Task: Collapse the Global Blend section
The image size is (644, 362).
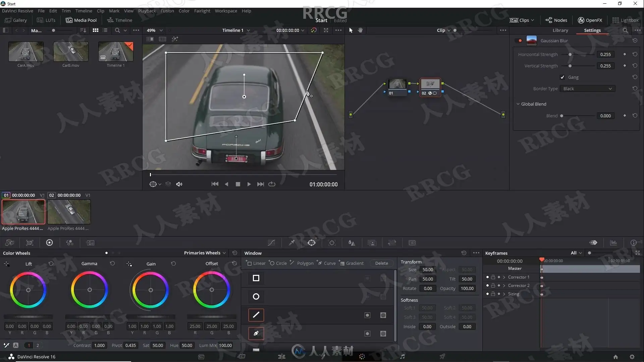Action: click(x=518, y=104)
